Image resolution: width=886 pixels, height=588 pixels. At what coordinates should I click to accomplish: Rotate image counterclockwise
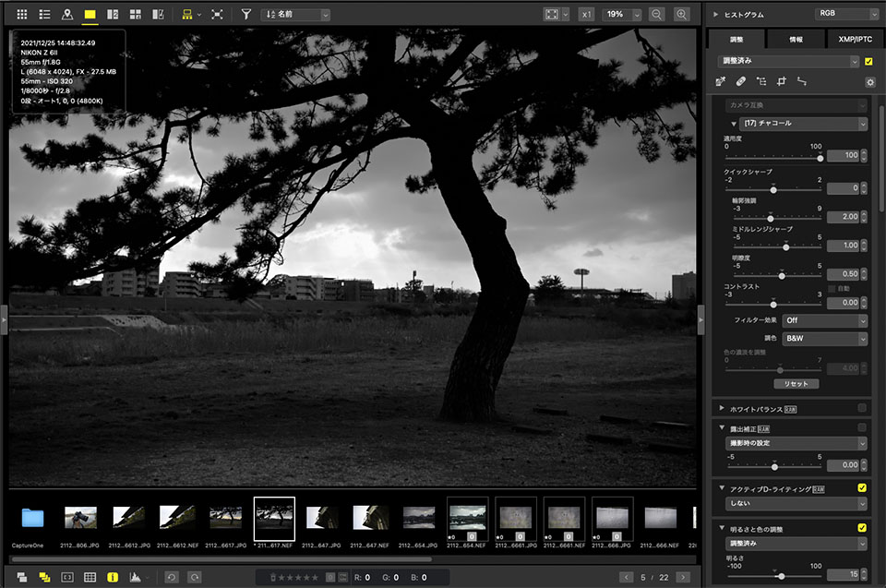tap(172, 577)
